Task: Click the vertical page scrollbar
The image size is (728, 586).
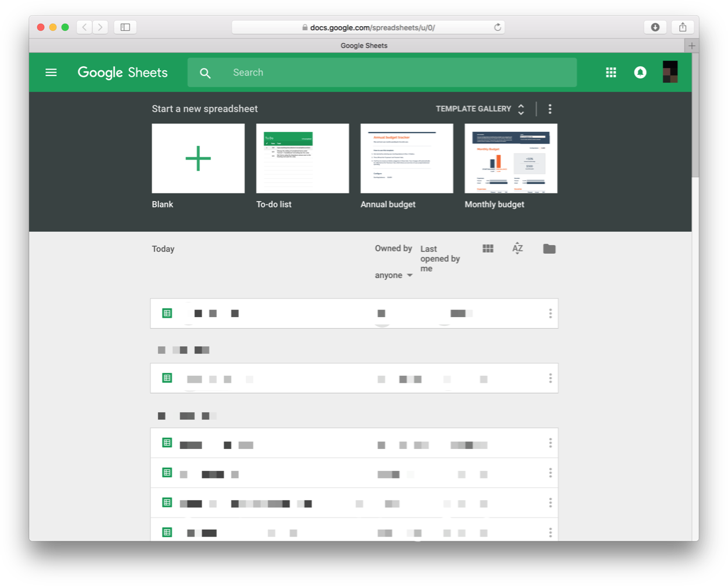Action: point(695,116)
